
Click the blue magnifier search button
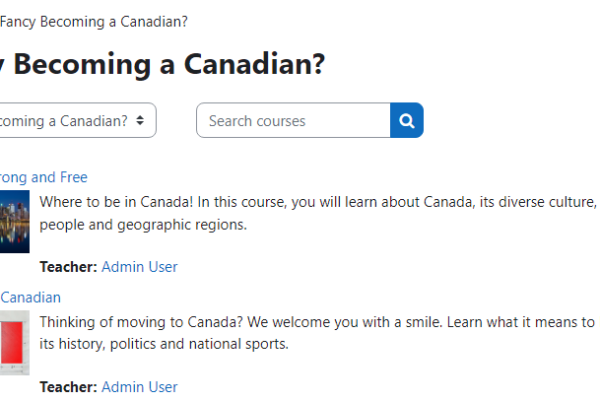point(407,121)
